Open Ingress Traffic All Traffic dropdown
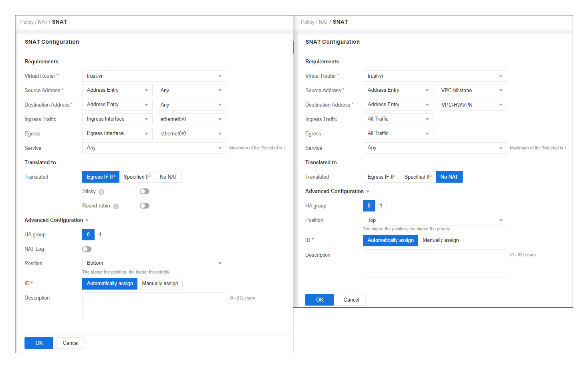588x368 pixels. tap(398, 119)
